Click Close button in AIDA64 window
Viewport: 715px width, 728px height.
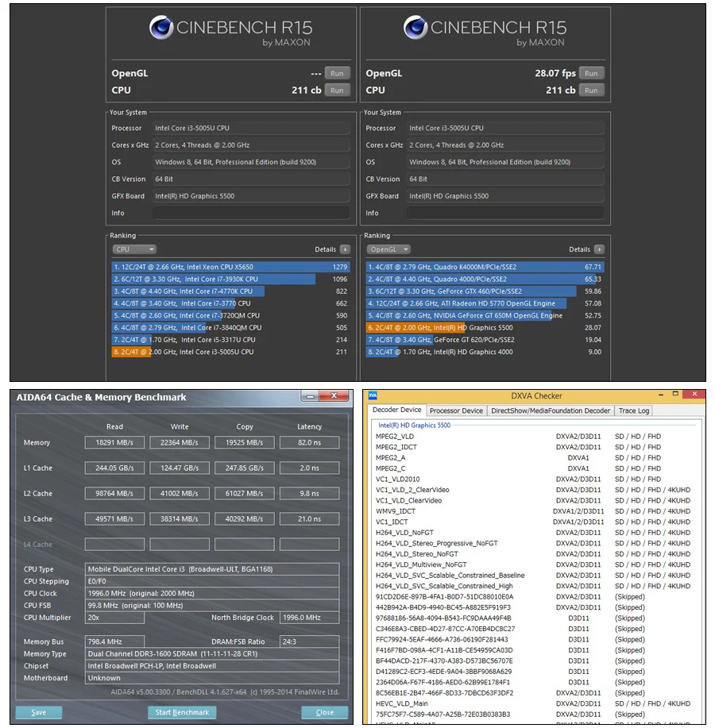click(x=325, y=712)
